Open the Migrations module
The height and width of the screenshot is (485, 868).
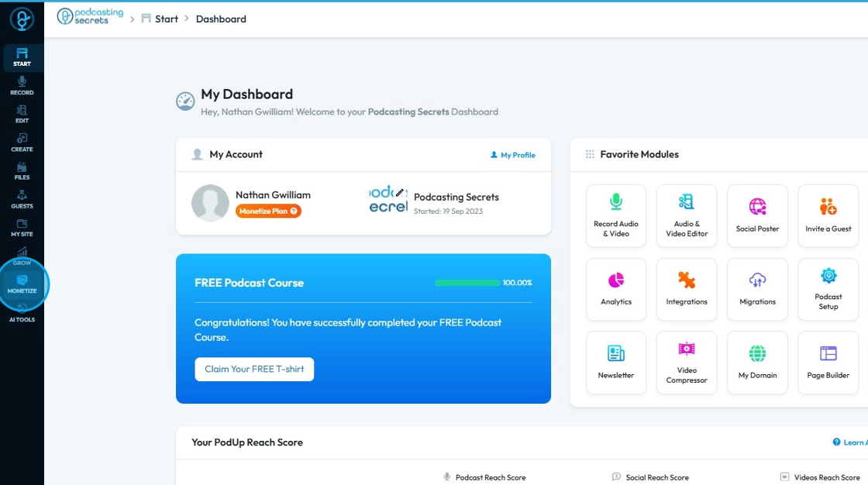click(x=757, y=289)
